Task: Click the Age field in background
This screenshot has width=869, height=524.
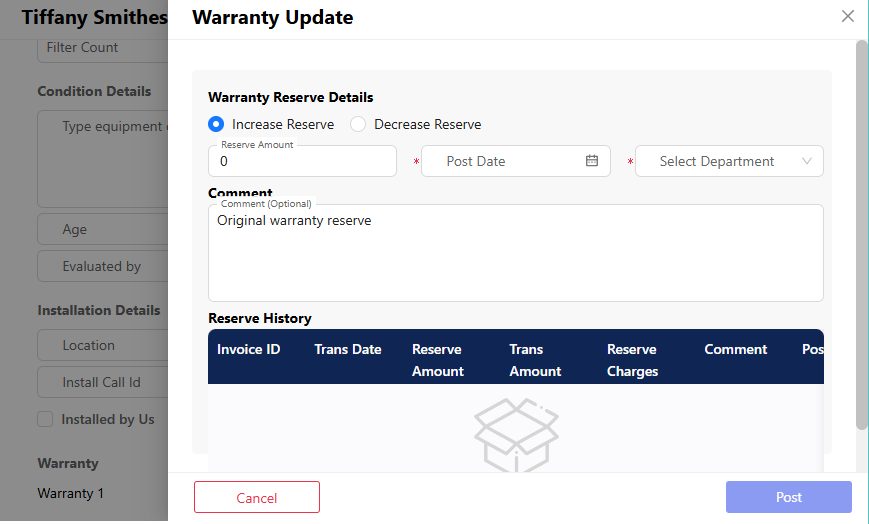Action: coord(103,229)
